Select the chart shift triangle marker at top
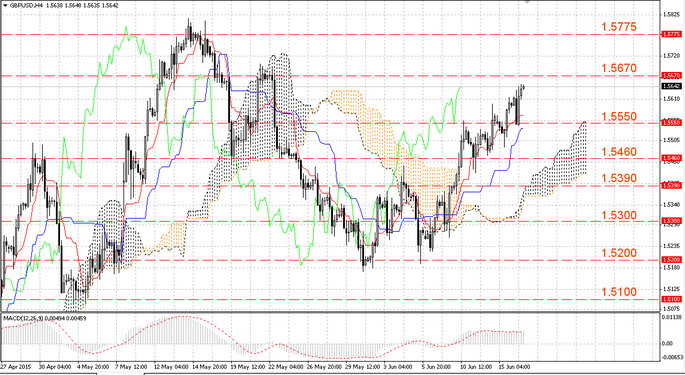The image size is (685, 375). 527,2
